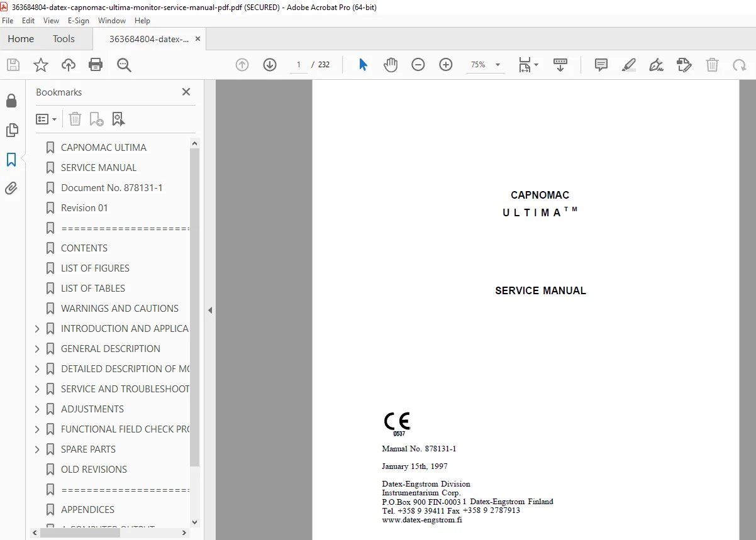
Task: Close the Bookmarks panel
Action: pos(186,92)
